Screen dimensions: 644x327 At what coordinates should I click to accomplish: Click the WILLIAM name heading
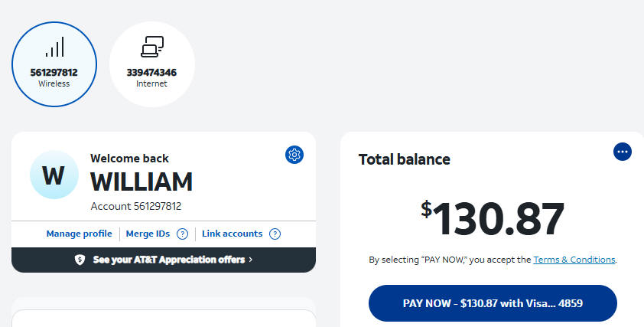coord(141,182)
